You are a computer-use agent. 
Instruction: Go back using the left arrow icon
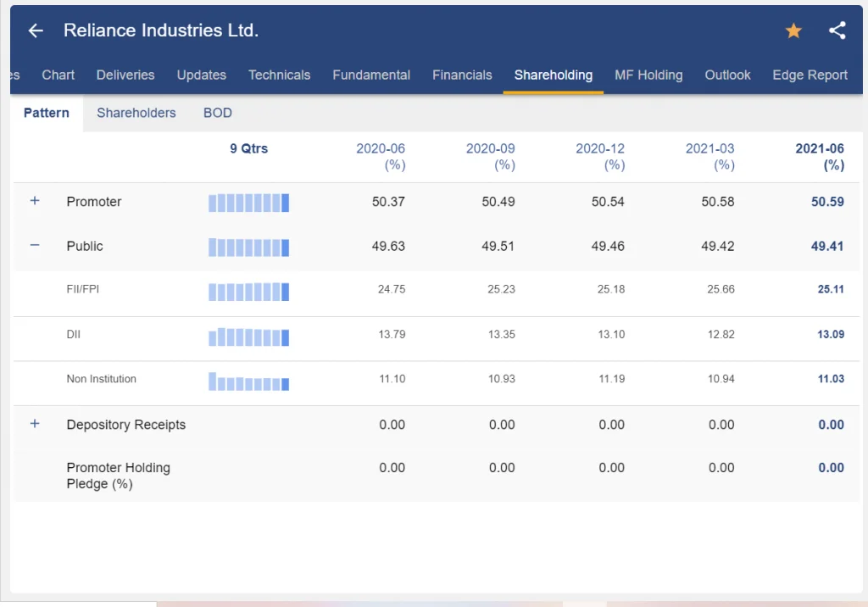tap(36, 31)
